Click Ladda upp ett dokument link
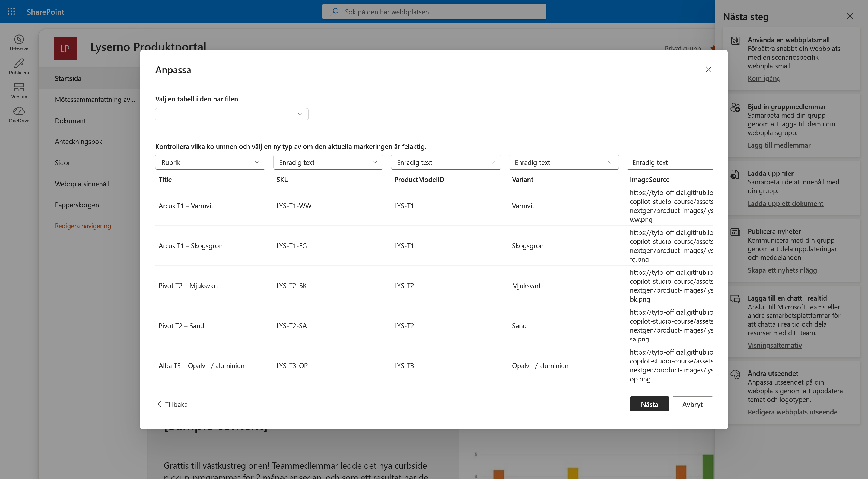Screen dimensions: 868x479 [785, 203]
